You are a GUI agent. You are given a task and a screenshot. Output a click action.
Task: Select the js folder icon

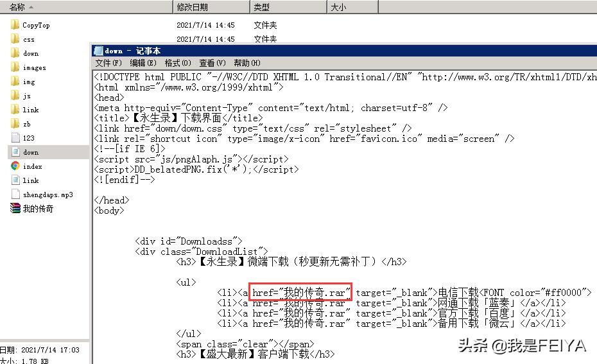click(15, 96)
